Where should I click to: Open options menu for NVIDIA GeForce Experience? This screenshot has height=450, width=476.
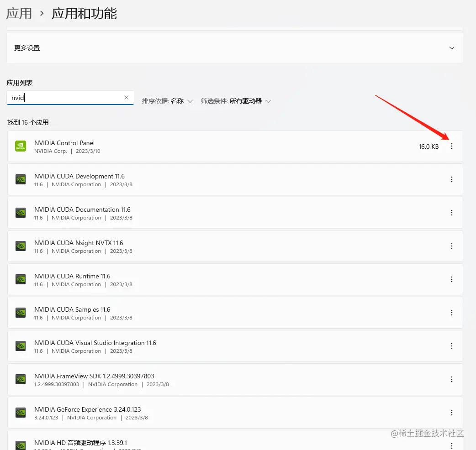pos(452,413)
